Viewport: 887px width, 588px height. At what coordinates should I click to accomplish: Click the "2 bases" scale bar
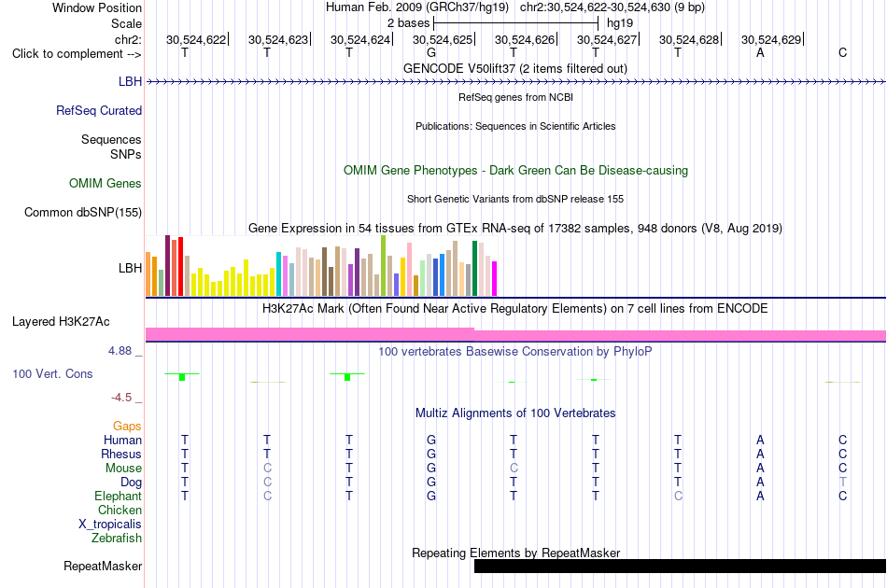coord(515,23)
